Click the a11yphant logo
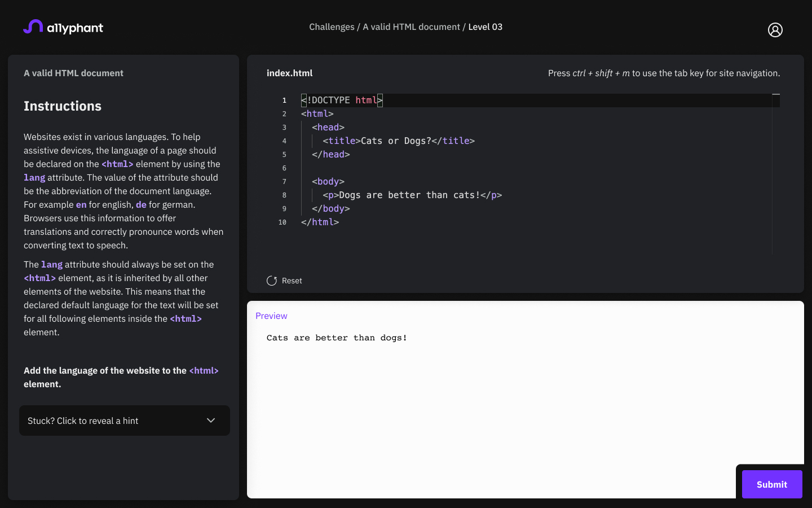The height and width of the screenshot is (508, 812). [63, 27]
